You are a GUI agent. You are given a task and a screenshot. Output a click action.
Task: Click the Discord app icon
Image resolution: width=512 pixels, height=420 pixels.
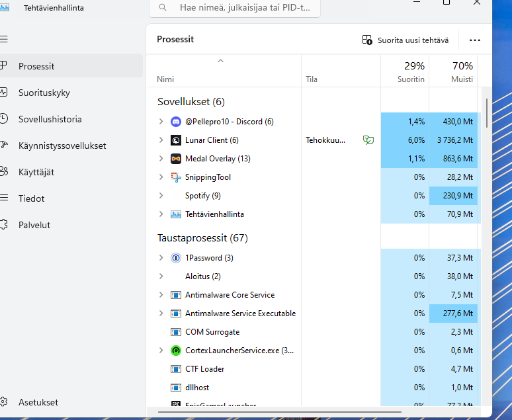click(x=176, y=122)
